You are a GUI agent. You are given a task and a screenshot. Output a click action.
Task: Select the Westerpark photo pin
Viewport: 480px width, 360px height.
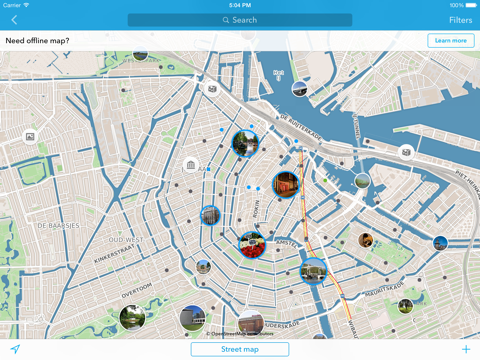pyautogui.click(x=140, y=54)
